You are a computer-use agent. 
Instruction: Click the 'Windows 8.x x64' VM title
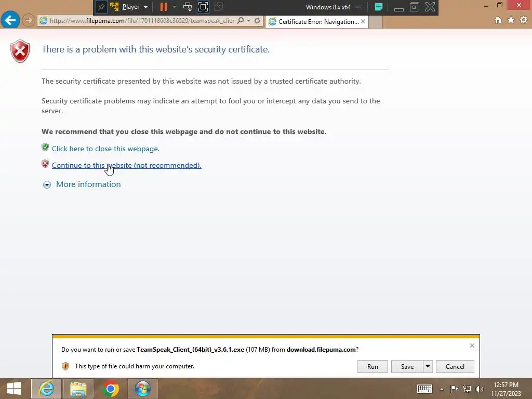[x=328, y=7]
